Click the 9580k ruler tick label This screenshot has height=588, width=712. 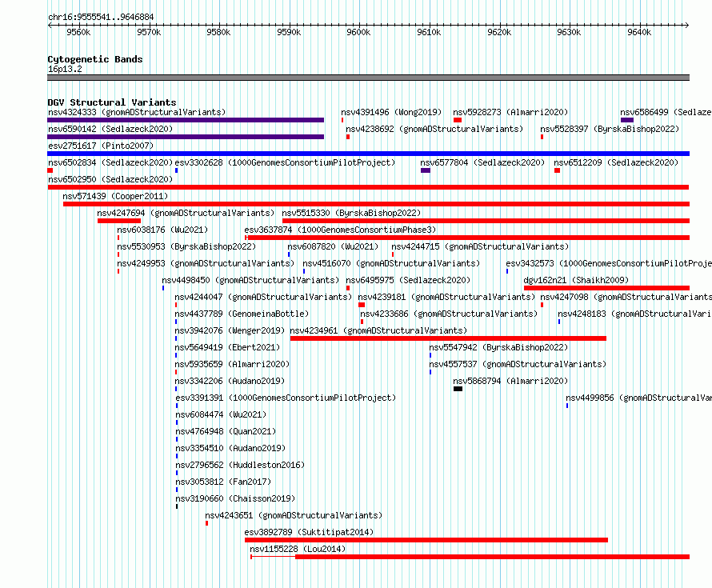coord(218,32)
